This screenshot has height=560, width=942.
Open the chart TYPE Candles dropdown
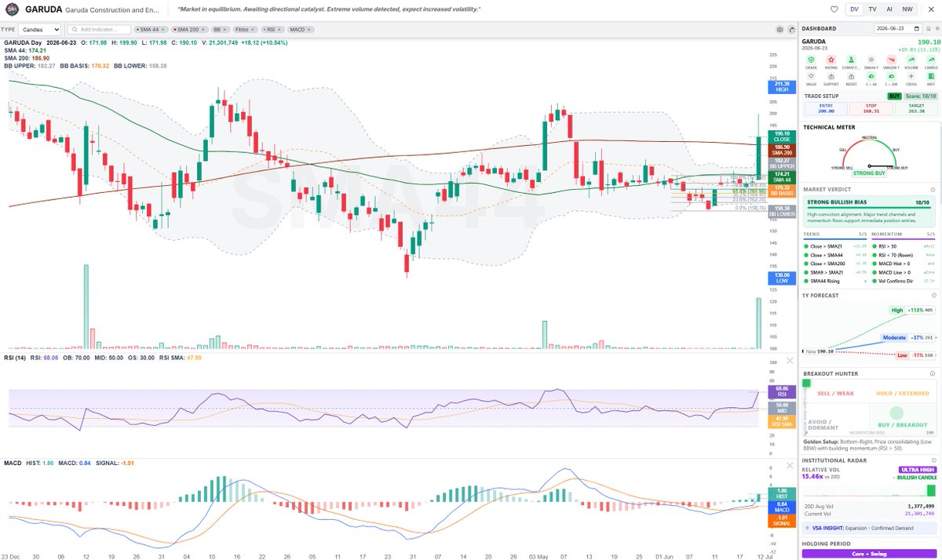point(41,29)
